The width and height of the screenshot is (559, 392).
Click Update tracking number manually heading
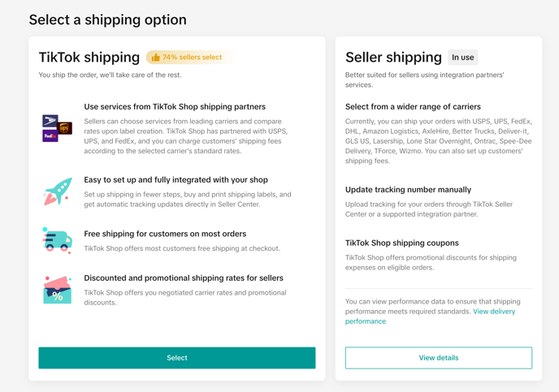pos(408,189)
